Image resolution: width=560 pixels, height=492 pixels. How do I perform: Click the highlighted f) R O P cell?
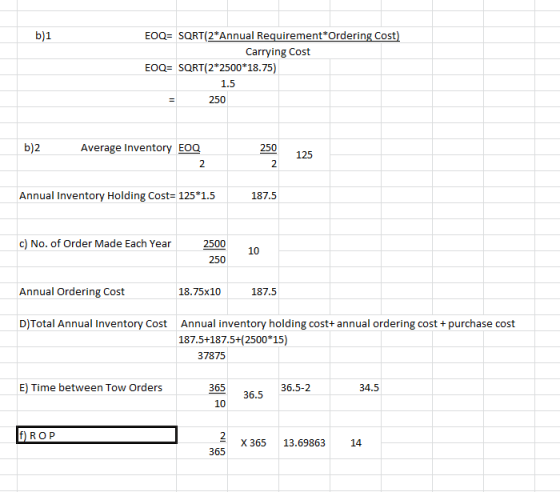click(97, 435)
